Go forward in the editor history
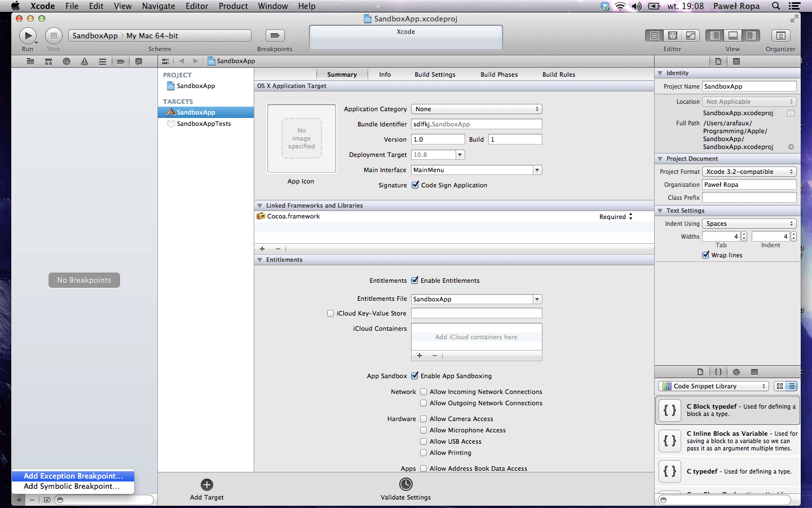 pos(196,61)
